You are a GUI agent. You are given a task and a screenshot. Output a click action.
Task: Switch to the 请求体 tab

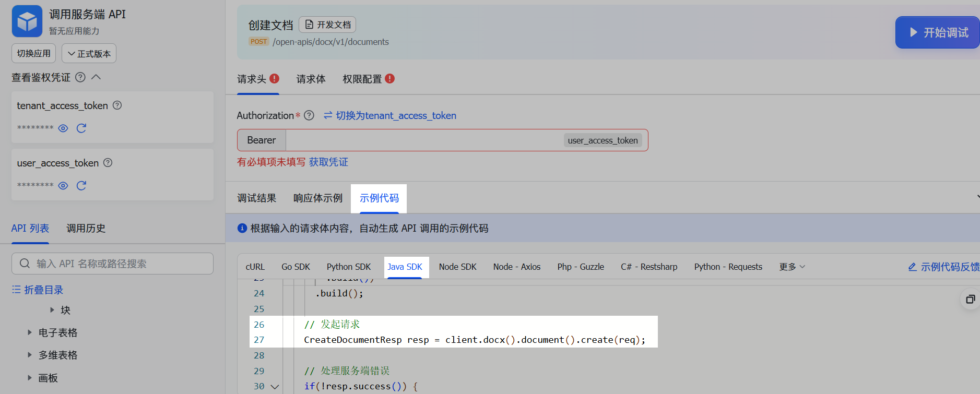[x=311, y=79]
